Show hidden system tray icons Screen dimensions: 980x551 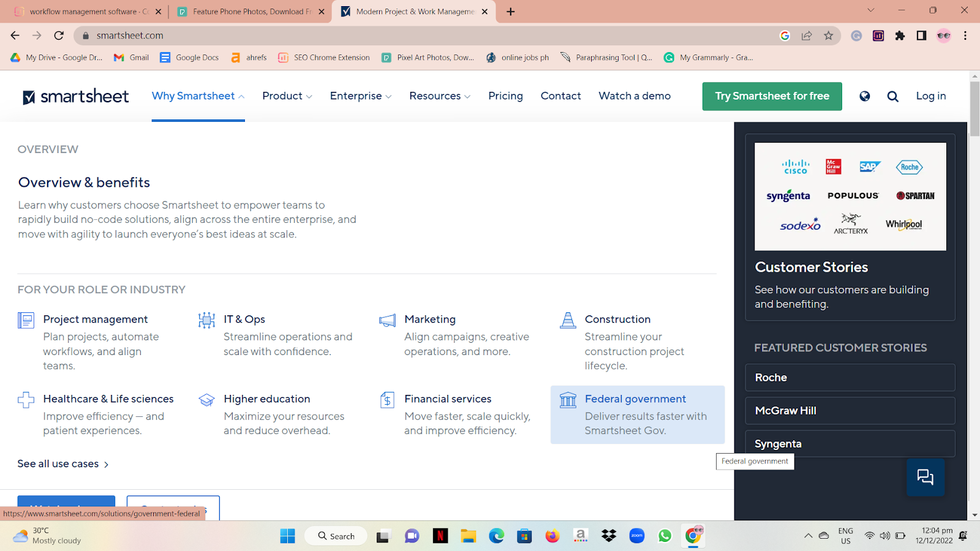pyautogui.click(x=809, y=536)
